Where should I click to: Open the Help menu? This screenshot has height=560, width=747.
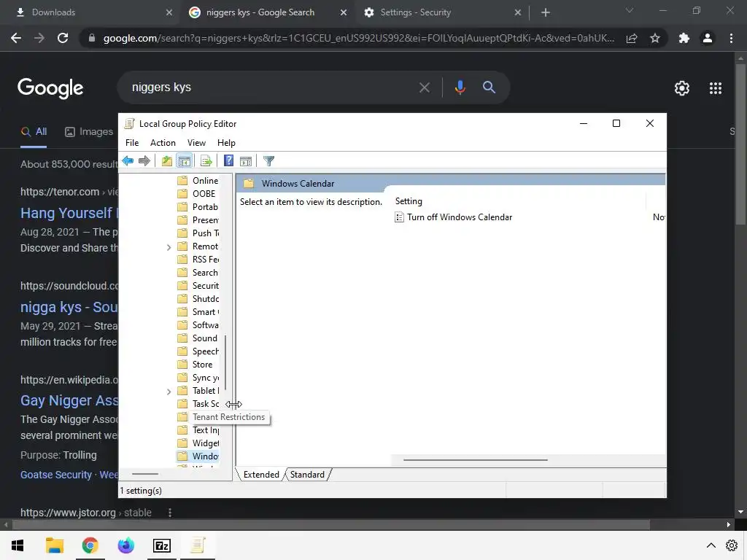click(x=226, y=143)
